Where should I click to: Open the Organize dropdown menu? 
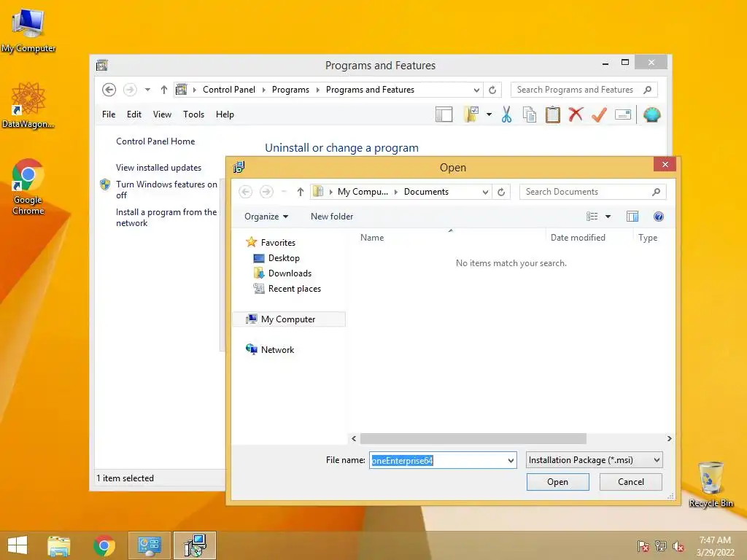266,217
